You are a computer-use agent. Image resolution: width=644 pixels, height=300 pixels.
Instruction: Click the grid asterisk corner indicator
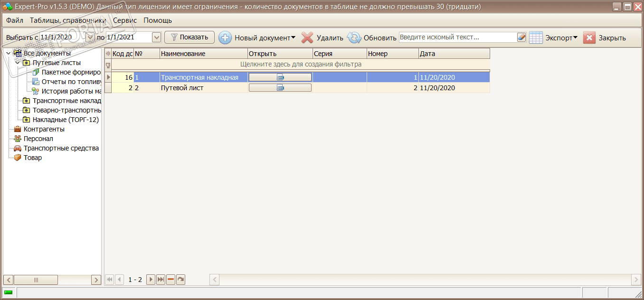(x=108, y=54)
